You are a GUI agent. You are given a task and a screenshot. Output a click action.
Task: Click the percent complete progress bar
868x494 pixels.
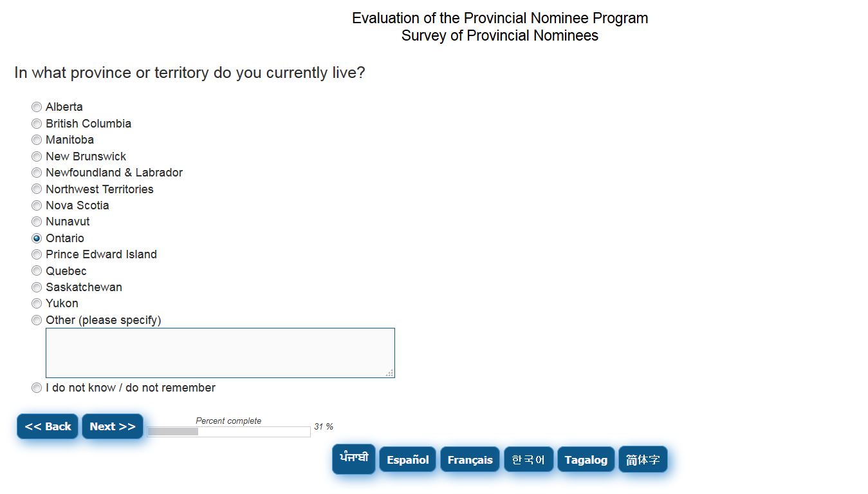pos(228,432)
